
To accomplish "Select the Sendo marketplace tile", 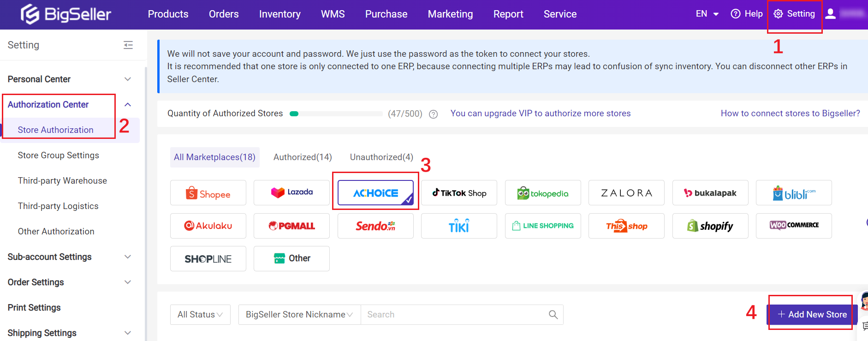I will tap(375, 226).
